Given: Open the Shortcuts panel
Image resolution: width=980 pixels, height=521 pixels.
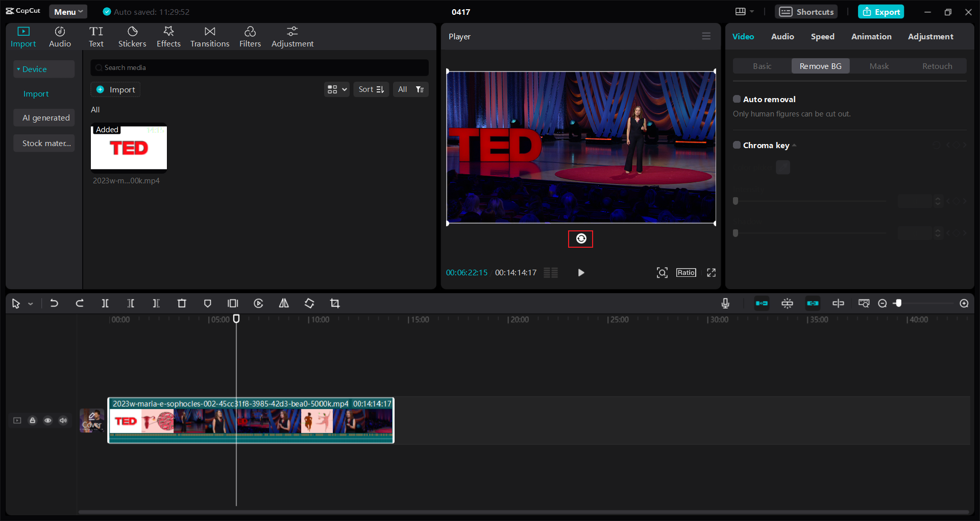Looking at the screenshot, I should (x=805, y=11).
